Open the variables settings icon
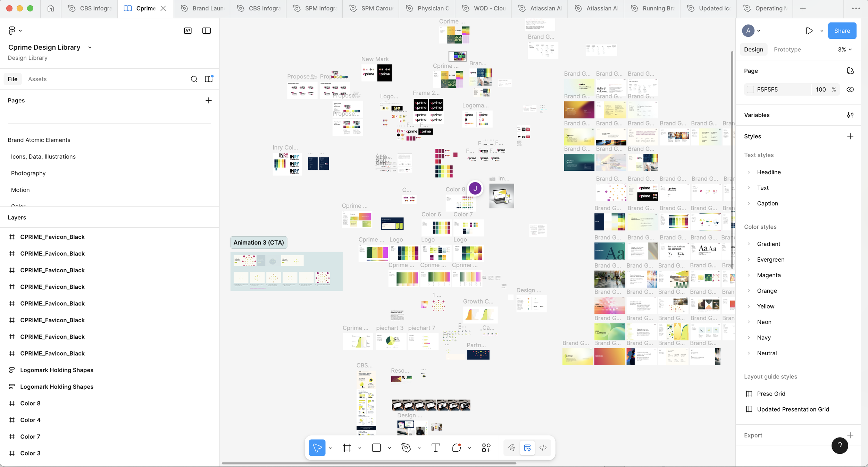 [850, 115]
